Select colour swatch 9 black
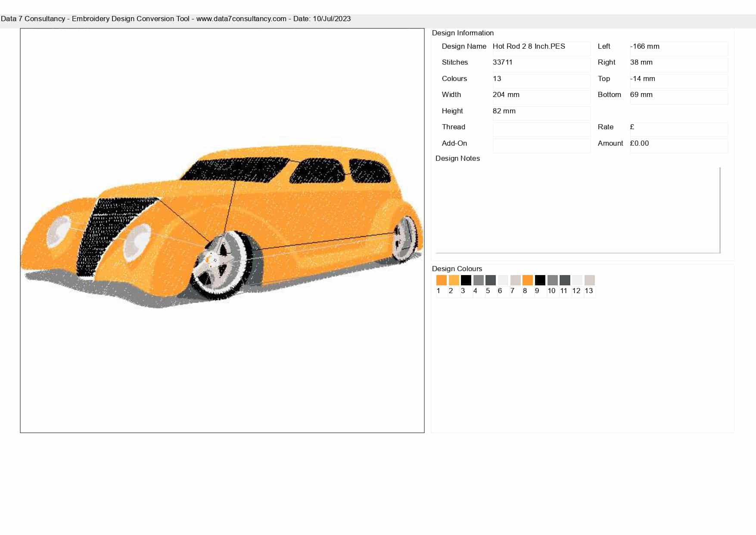756x535 pixels. pos(540,280)
